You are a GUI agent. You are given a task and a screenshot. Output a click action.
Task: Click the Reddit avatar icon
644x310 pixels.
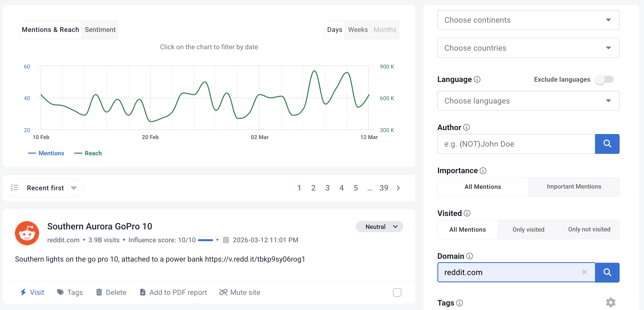[27, 233]
